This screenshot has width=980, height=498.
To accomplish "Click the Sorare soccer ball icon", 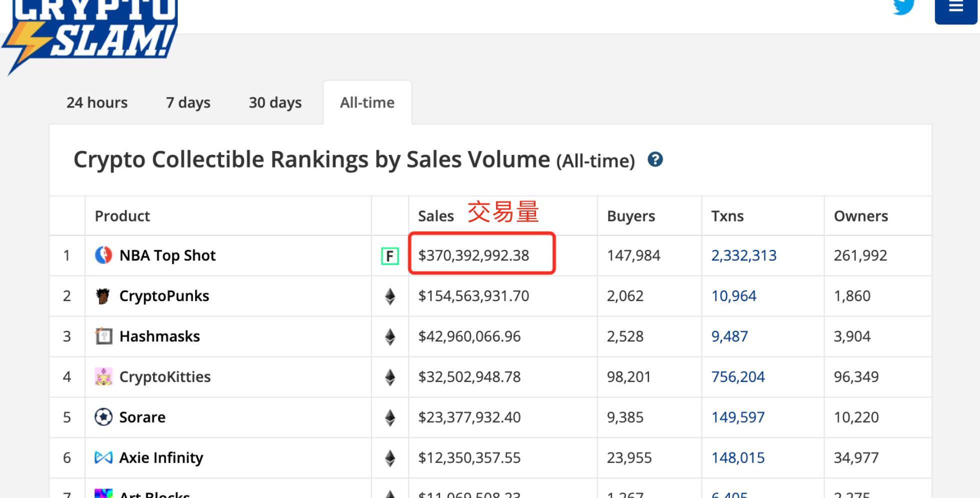I will (x=103, y=417).
